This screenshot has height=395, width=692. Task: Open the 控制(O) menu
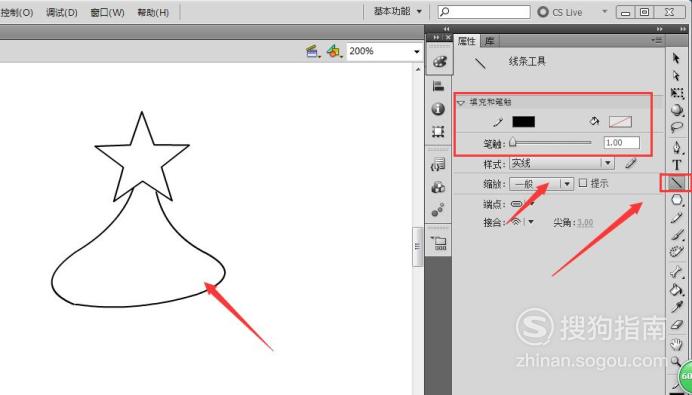[x=17, y=12]
